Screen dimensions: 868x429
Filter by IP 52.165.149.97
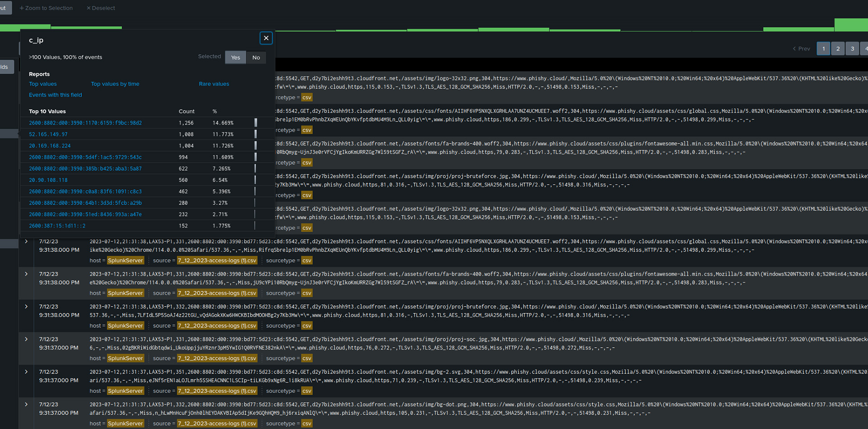48,135
